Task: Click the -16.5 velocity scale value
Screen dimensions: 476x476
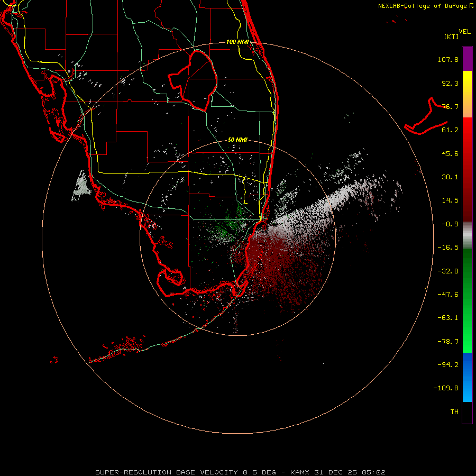Action: [448, 248]
